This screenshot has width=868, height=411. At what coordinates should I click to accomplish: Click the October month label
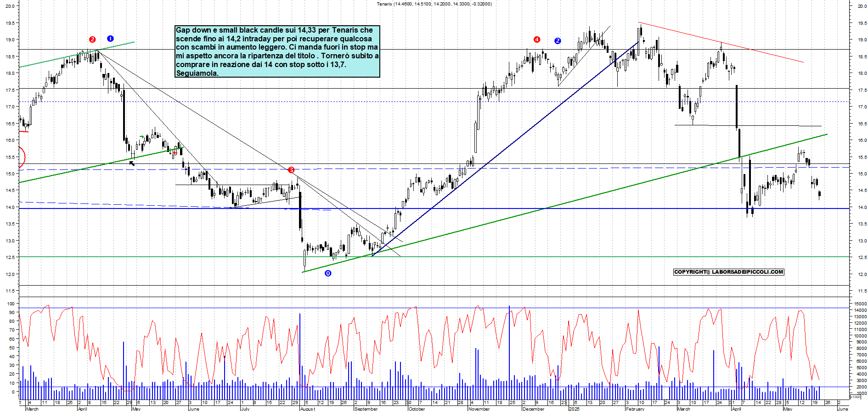[x=417, y=409]
